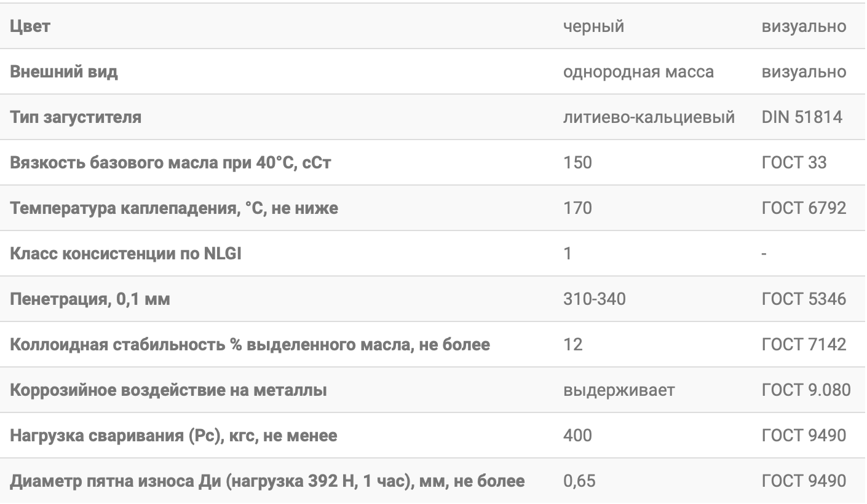Click the "Тип загустителя" row label

(x=76, y=117)
